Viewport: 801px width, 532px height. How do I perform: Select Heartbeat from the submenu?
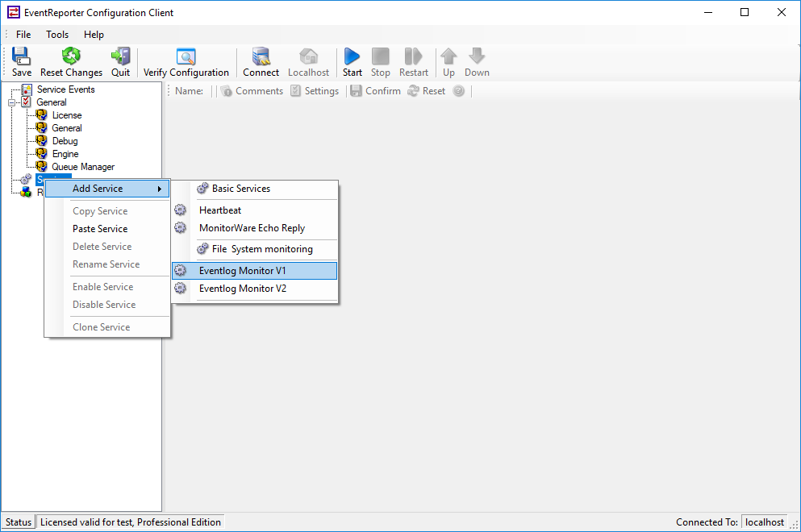pyautogui.click(x=254, y=210)
